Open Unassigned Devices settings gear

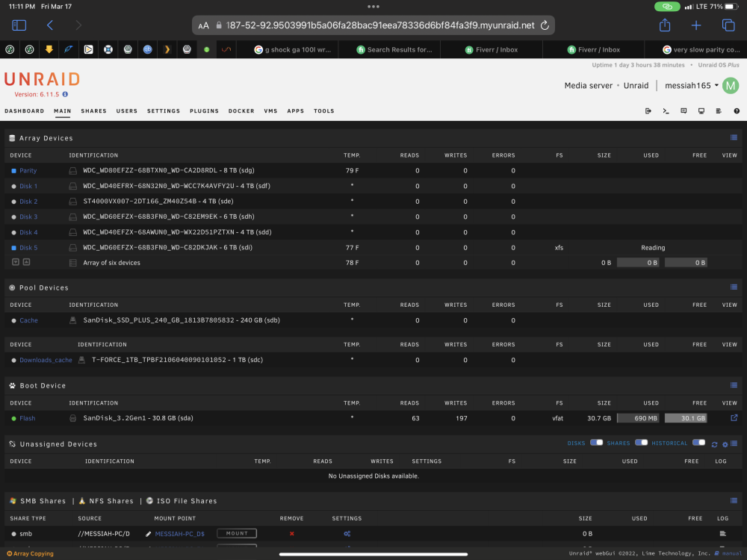725,444
